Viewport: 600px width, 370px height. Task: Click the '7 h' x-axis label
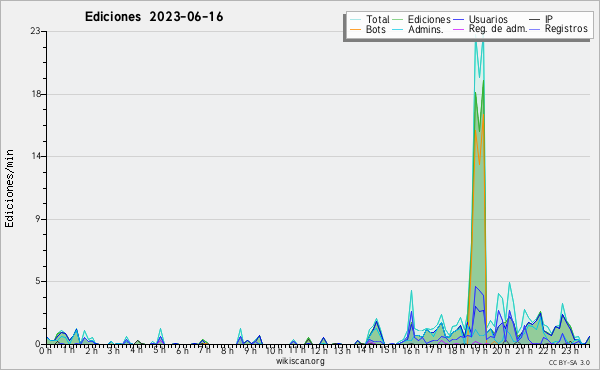click(x=204, y=350)
